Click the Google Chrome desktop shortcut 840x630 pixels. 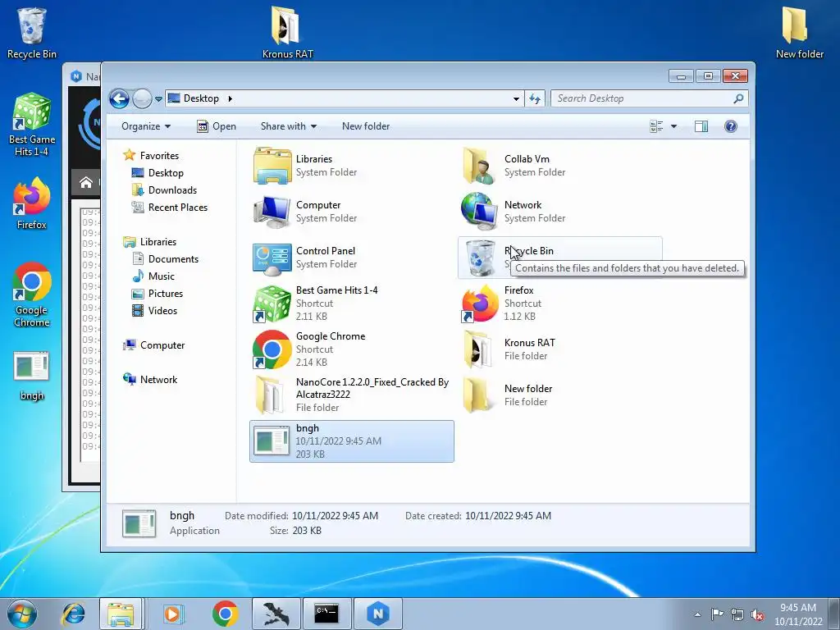tap(32, 294)
